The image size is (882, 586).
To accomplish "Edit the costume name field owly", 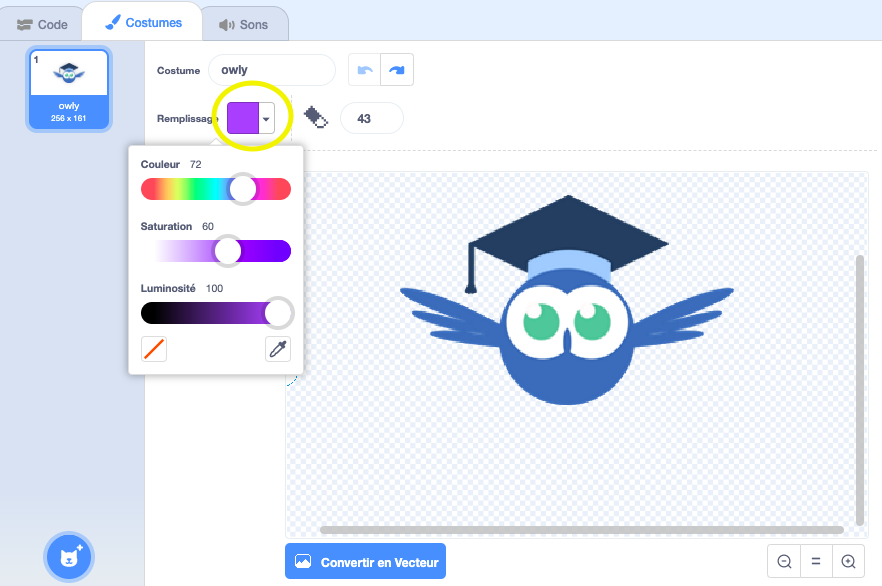I will 272,70.
